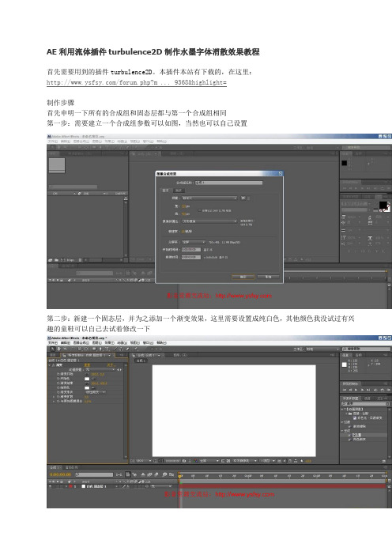Switch to the 渲染队列 timeline tab
The width and height of the screenshot is (392, 555).
71,467
